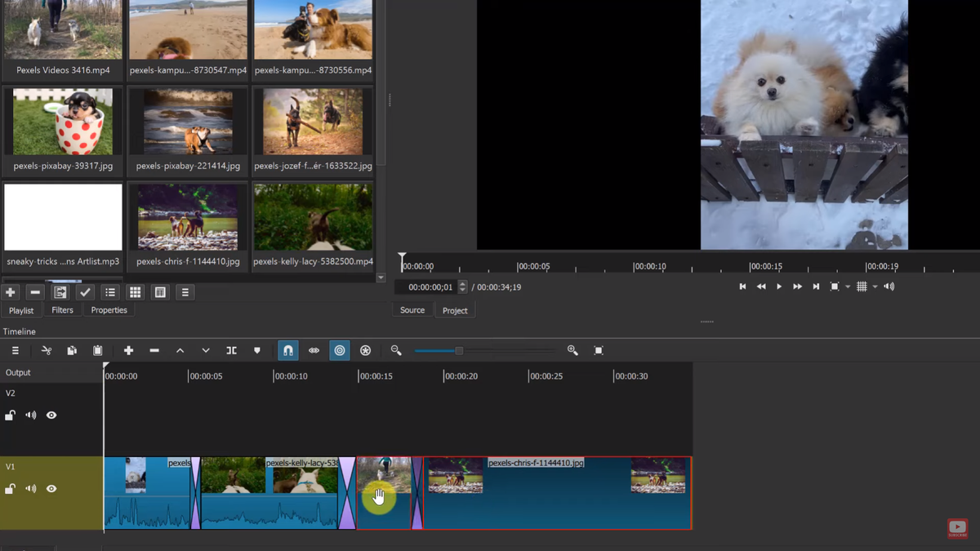Screen dimensions: 980x551
Task: Click the Zoom Timeline to Fit icon
Action: [x=599, y=350]
